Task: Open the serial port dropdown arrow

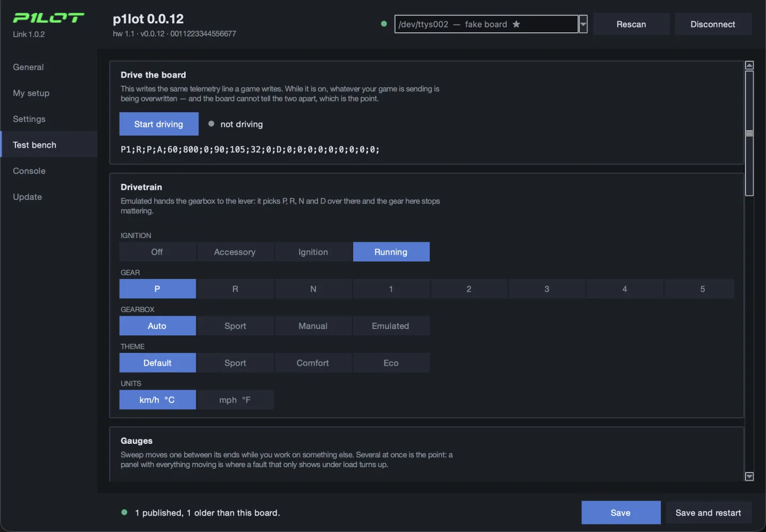Action: [x=583, y=24]
